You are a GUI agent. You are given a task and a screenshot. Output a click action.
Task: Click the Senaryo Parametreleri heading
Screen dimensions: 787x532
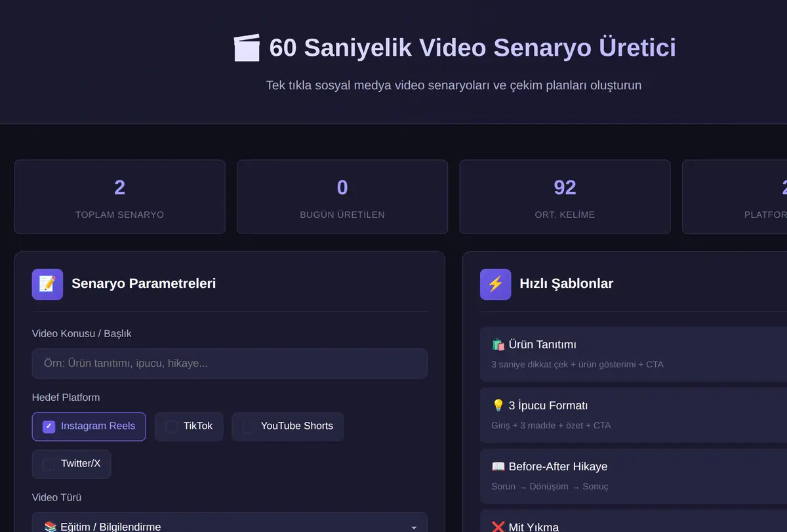point(144,284)
